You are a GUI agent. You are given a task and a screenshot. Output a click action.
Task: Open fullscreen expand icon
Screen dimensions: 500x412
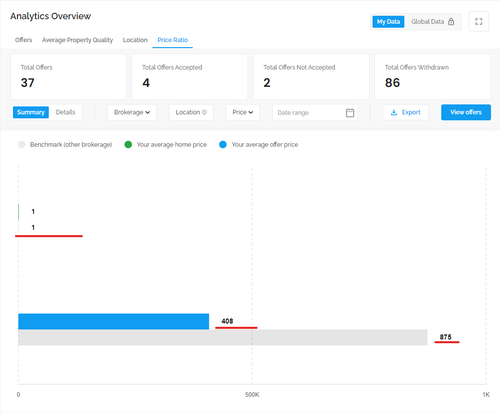pyautogui.click(x=479, y=22)
